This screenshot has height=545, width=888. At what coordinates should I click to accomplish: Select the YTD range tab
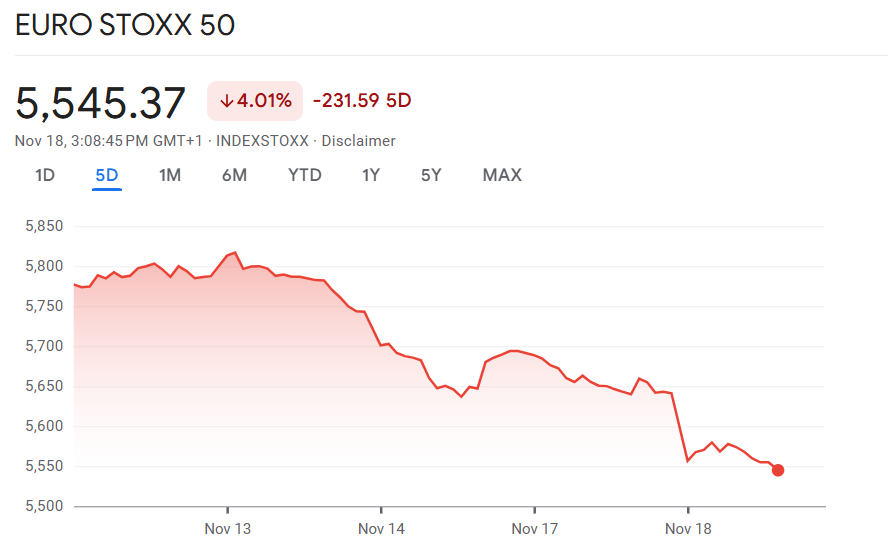(305, 176)
